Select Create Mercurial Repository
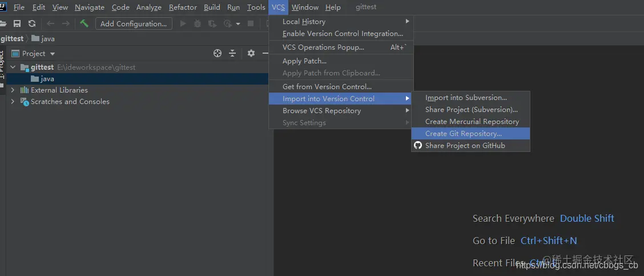Screen dimensions: 644x276 (470, 121)
